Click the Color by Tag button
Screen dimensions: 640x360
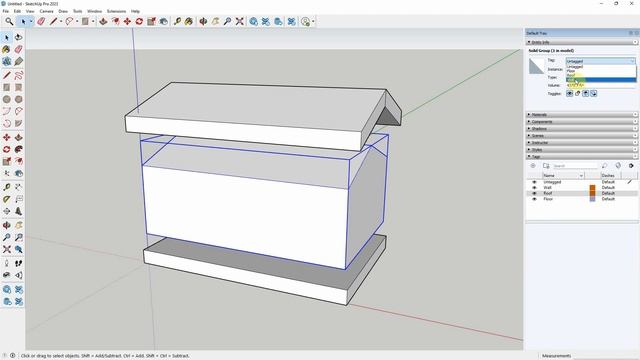point(618,166)
